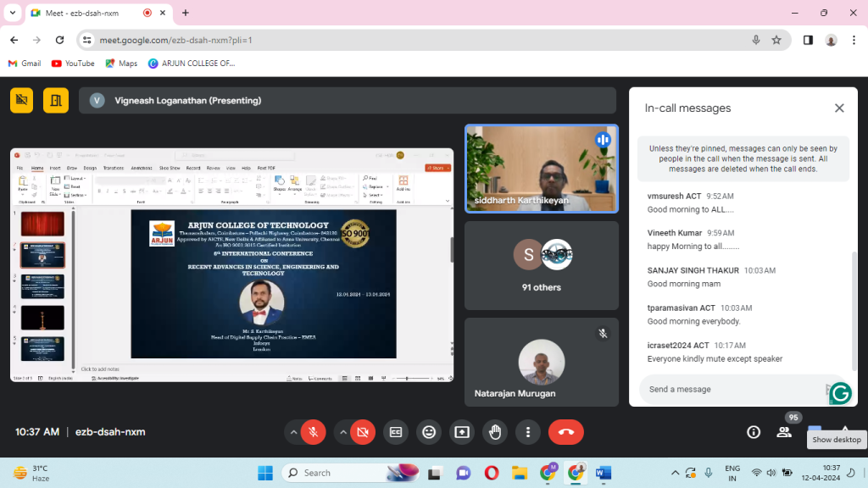This screenshot has height=488, width=868.
Task: Show the people list with 95 badge
Action: 784,432
